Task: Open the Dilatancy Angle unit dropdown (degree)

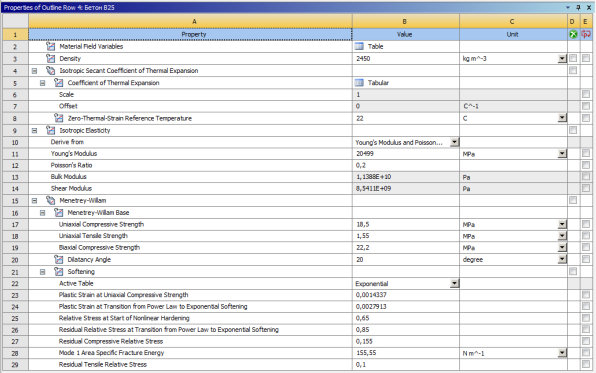Action: (x=562, y=260)
